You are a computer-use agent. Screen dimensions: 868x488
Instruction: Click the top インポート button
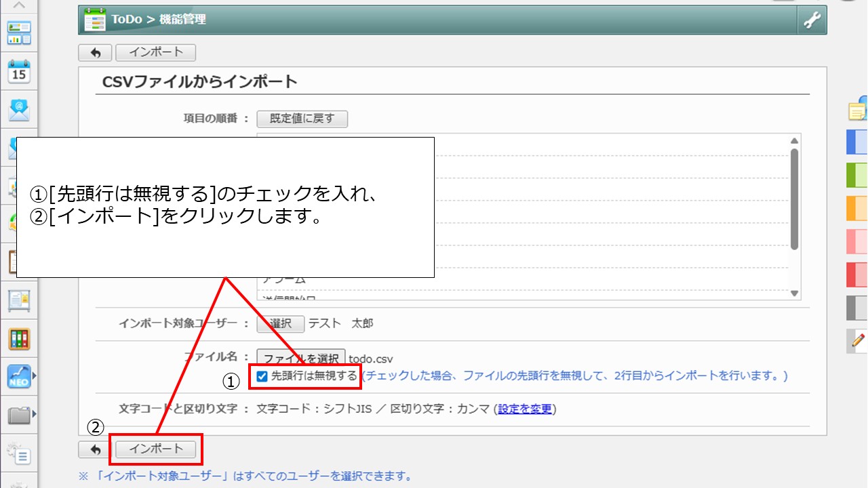tap(156, 52)
